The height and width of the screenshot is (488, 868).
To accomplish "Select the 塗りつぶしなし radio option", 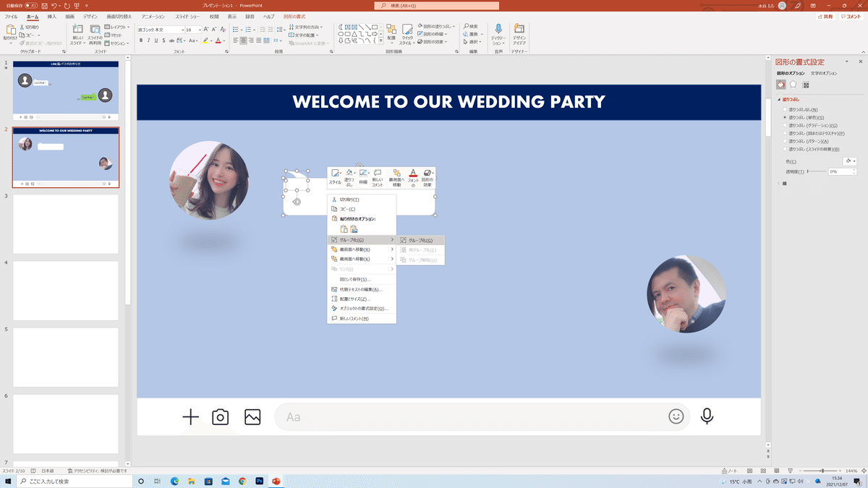I will (x=785, y=109).
